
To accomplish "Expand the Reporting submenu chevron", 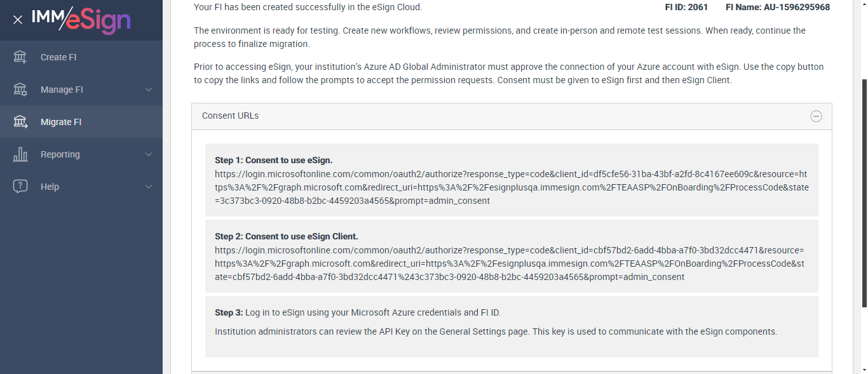I will click(x=149, y=154).
